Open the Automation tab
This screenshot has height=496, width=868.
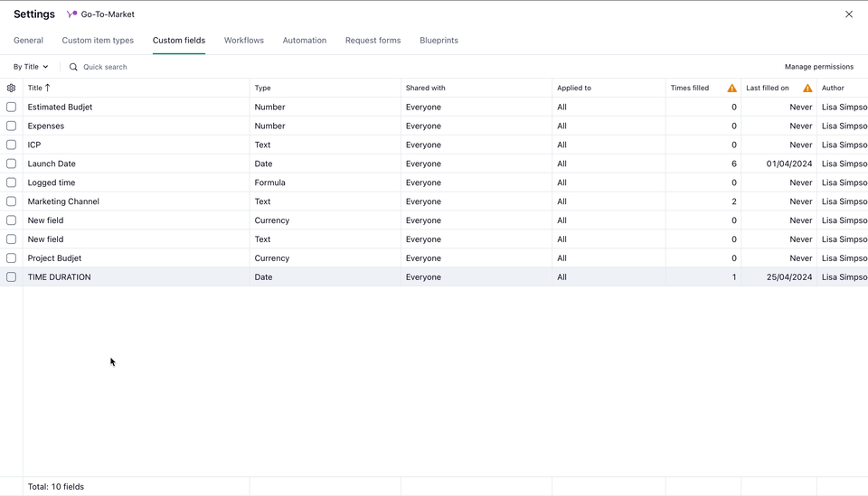coord(304,41)
